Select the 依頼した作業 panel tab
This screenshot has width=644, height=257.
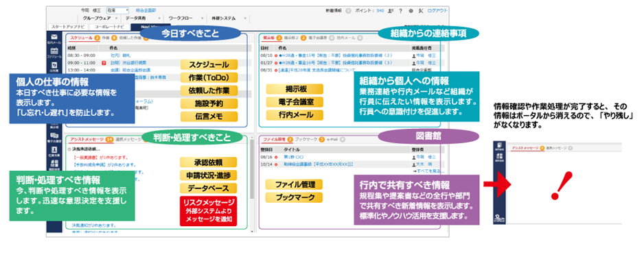pyautogui.click(x=130, y=38)
